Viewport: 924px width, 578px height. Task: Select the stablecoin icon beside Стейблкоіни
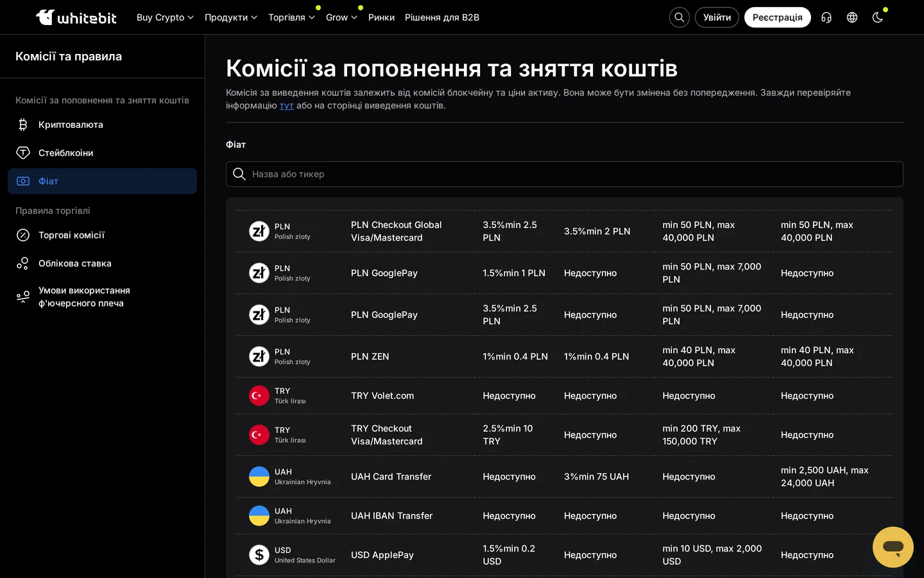(x=23, y=153)
